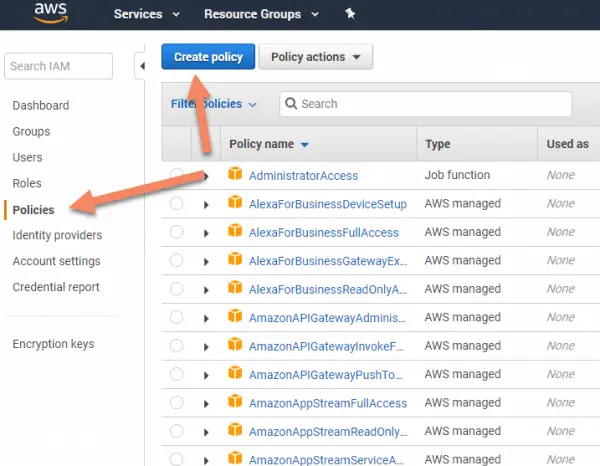The height and width of the screenshot is (466, 600).
Task: Expand the AlexaForBusinessDeviceSetup row details
Action: click(206, 205)
